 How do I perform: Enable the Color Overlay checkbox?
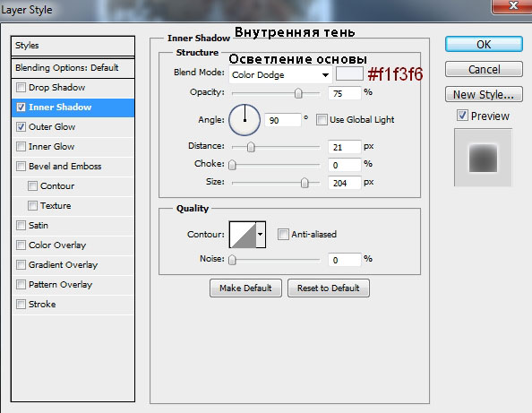21,245
